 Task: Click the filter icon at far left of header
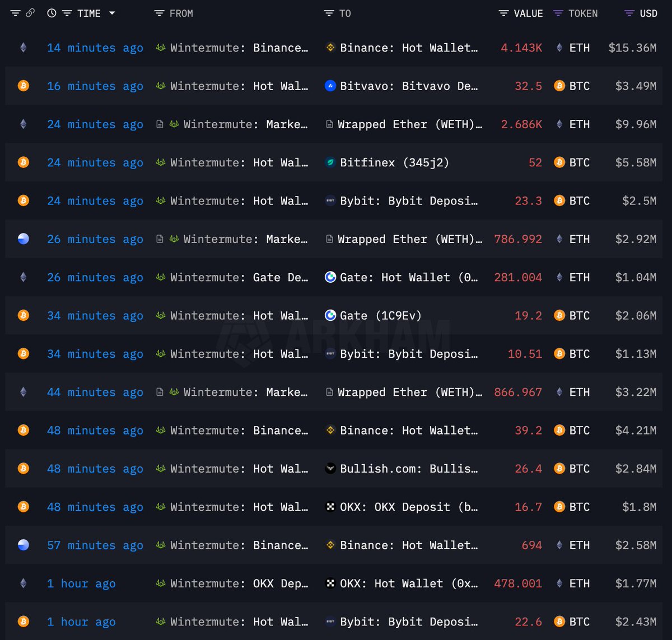(x=15, y=13)
